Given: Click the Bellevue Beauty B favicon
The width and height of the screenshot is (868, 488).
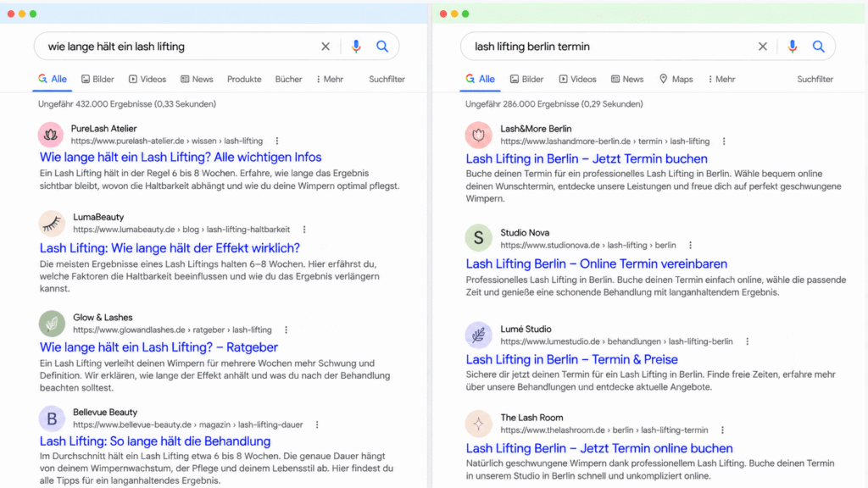Looking at the screenshot, I should 52,419.
